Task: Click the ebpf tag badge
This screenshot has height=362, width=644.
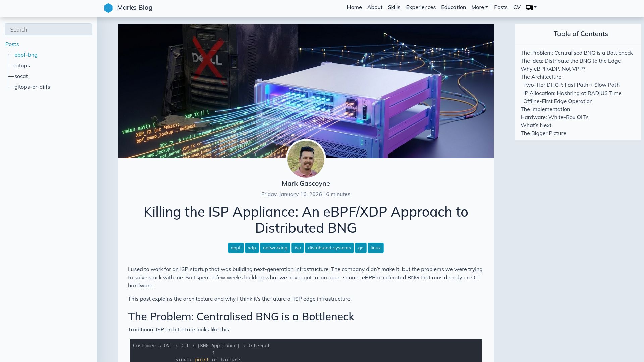Action: (x=236, y=248)
